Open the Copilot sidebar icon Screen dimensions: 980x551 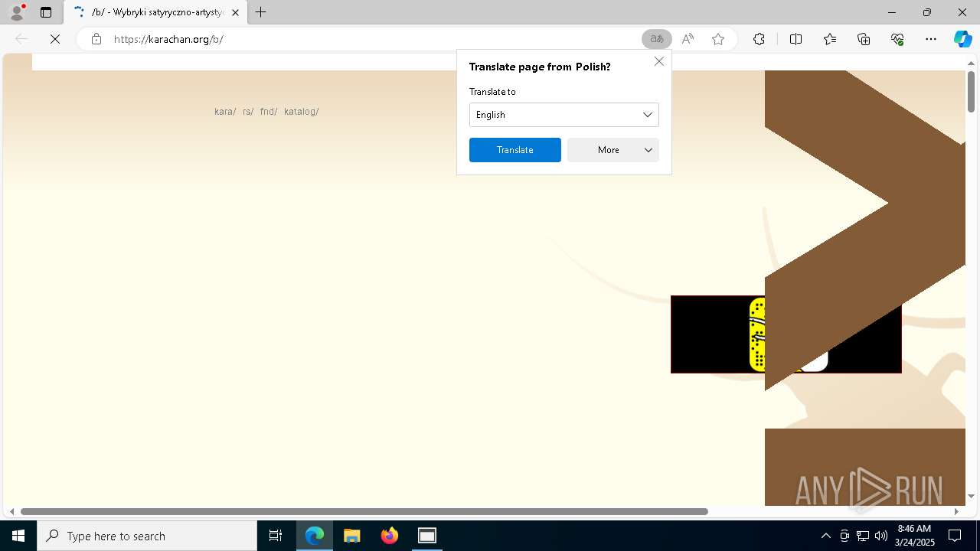(962, 39)
